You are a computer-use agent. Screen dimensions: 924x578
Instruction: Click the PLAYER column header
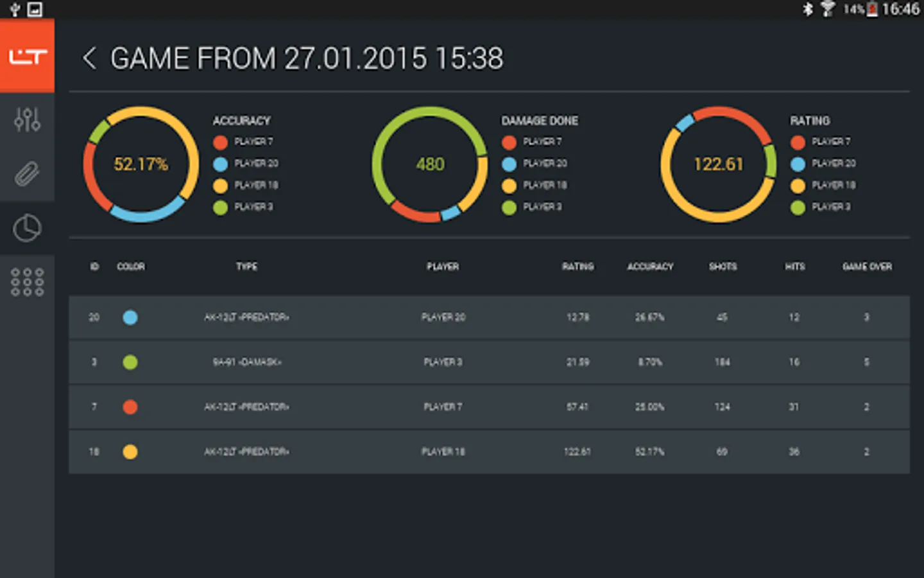point(443,267)
